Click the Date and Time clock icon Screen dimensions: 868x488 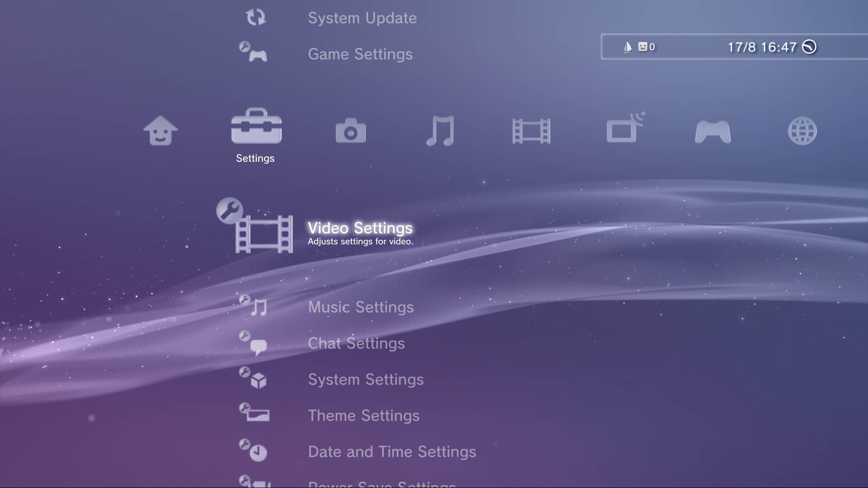click(x=253, y=450)
